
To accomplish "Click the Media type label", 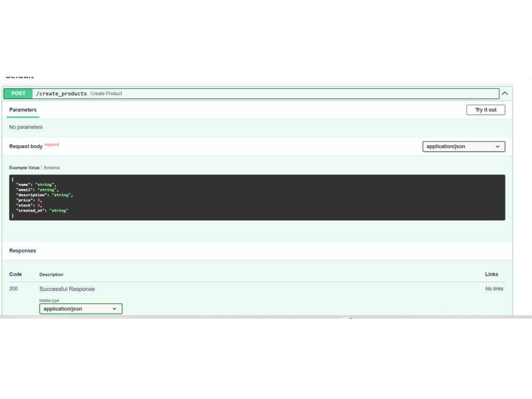I will click(49, 300).
